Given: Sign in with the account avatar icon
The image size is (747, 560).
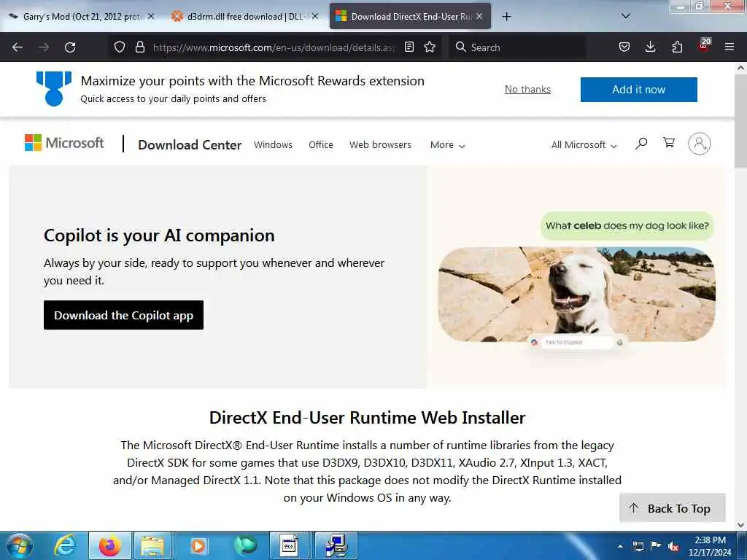Looking at the screenshot, I should coord(700,144).
